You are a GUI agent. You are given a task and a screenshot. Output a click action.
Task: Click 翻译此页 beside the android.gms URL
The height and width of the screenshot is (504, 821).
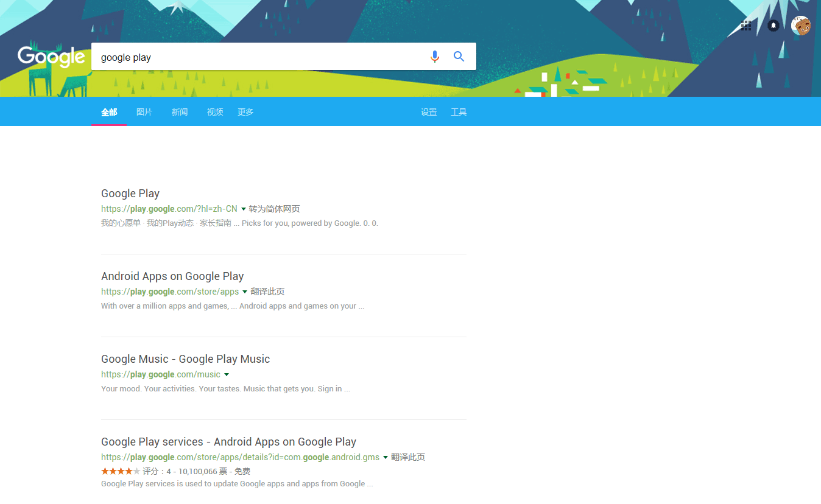tap(408, 457)
